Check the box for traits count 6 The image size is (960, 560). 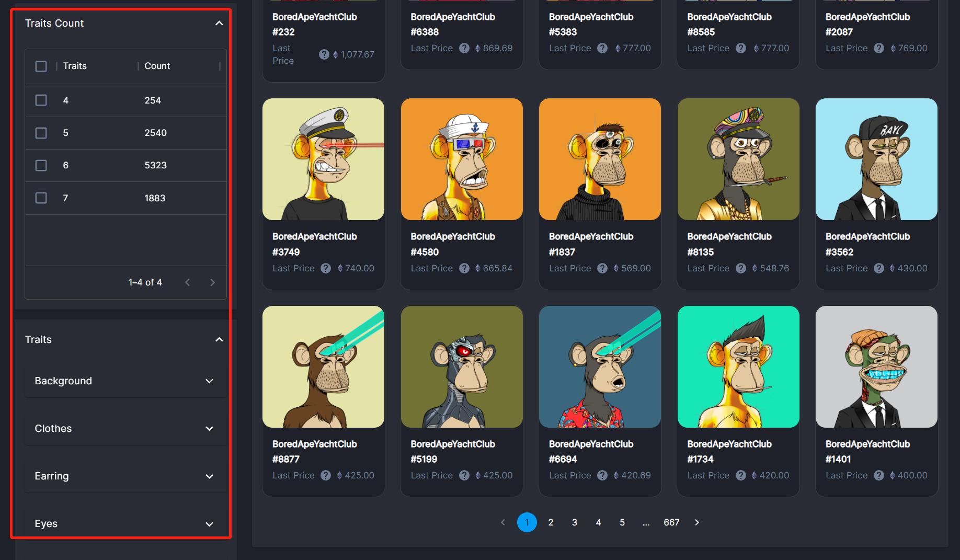41,165
